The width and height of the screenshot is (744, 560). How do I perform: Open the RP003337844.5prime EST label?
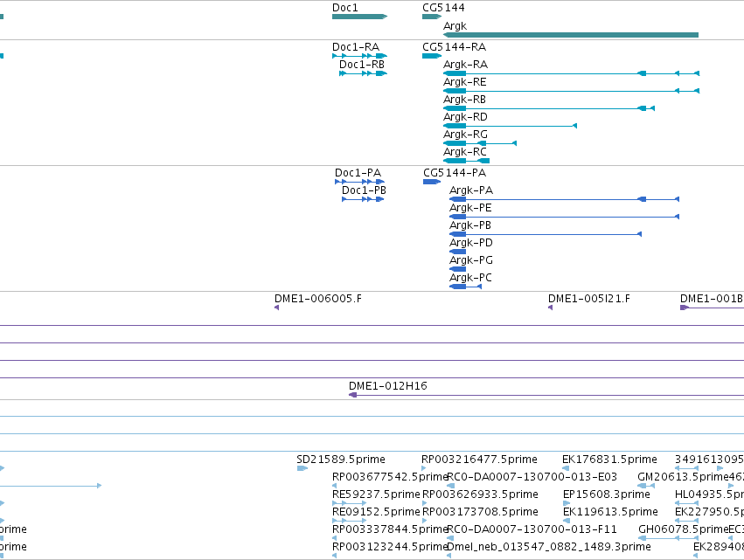point(390,529)
